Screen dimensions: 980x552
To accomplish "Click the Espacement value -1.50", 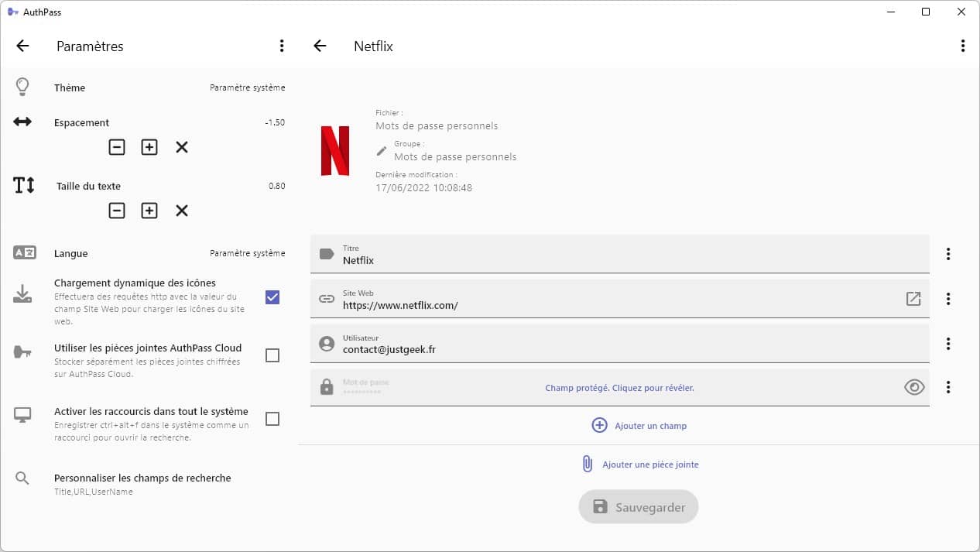I will pyautogui.click(x=274, y=122).
